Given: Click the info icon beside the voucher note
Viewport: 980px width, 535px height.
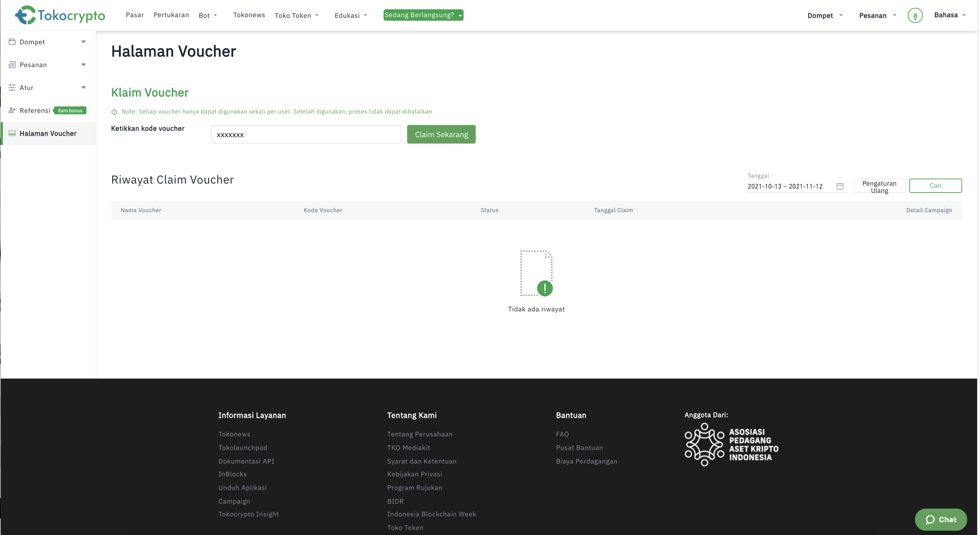Looking at the screenshot, I should [x=114, y=112].
